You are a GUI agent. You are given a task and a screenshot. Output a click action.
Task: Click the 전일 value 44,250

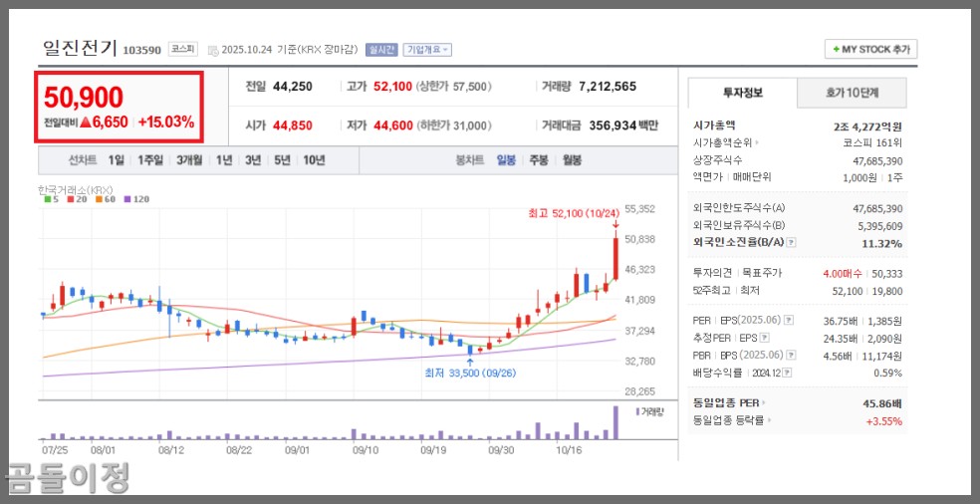[x=293, y=87]
